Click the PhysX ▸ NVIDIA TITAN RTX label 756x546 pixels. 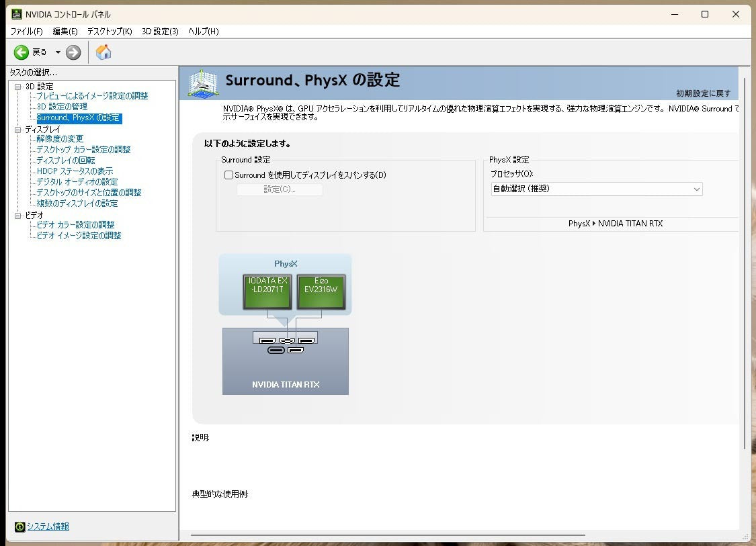click(615, 224)
